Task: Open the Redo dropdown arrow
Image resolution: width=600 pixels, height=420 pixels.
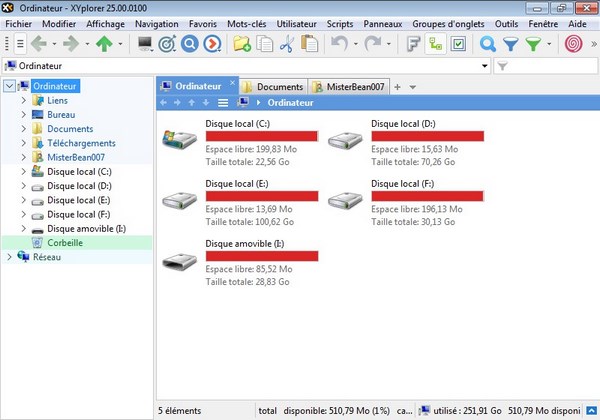Action: coord(388,44)
